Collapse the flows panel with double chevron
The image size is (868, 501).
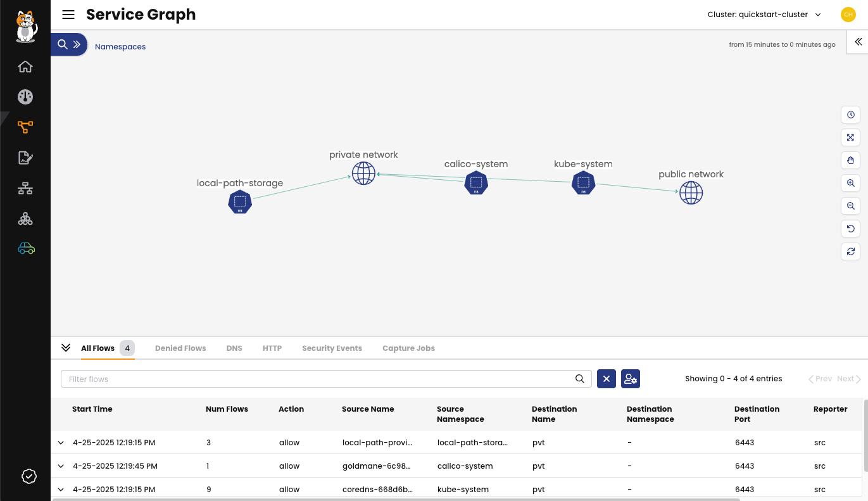tap(66, 347)
